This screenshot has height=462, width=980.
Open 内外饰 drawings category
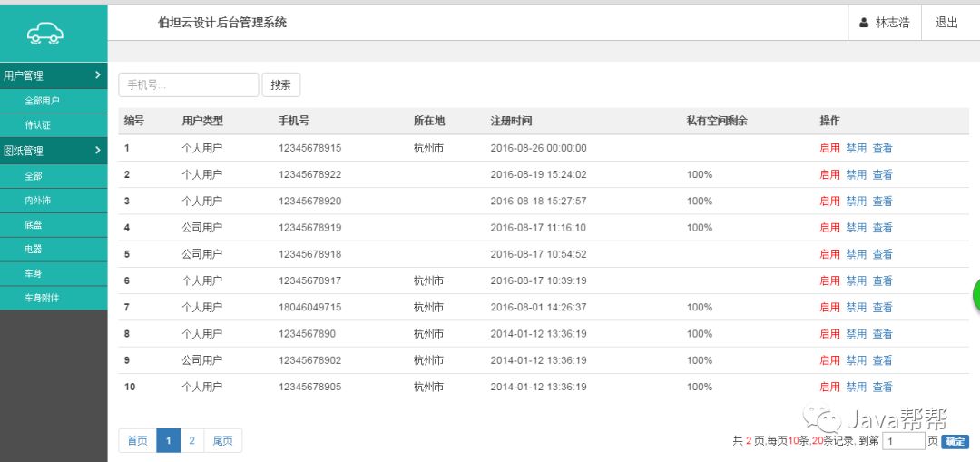37,200
